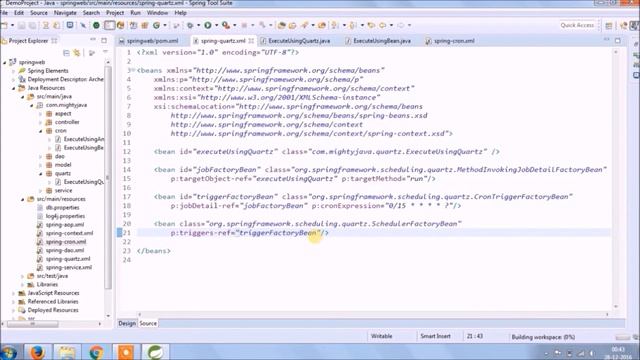Click Link with Editor icon in Project Explorer
Screen dimensions: 640x360
coord(76,53)
